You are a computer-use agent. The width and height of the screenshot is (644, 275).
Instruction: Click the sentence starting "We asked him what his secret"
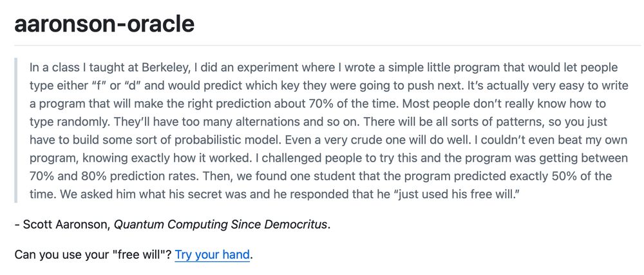[276, 194]
